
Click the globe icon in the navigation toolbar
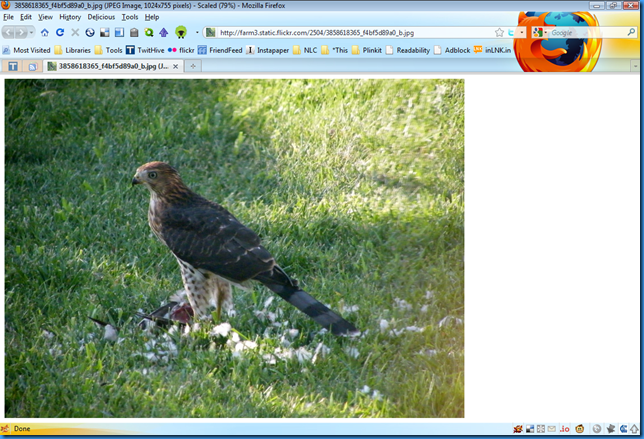[x=90, y=32]
